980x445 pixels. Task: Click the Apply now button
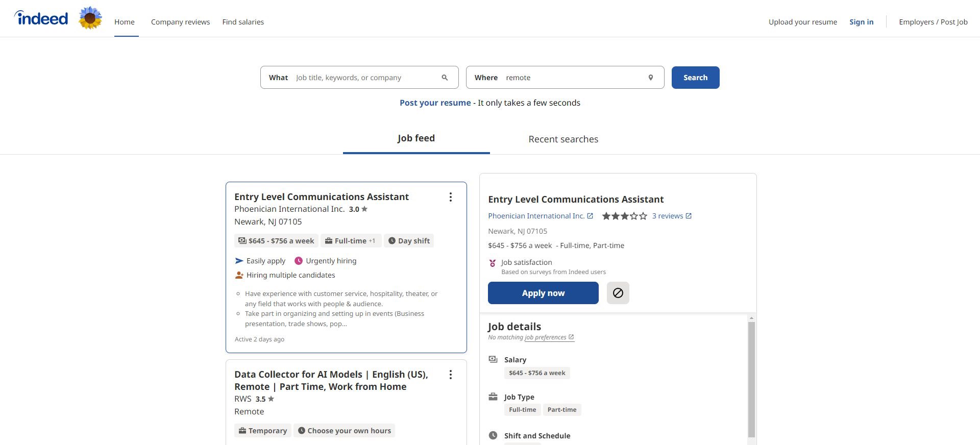(543, 293)
